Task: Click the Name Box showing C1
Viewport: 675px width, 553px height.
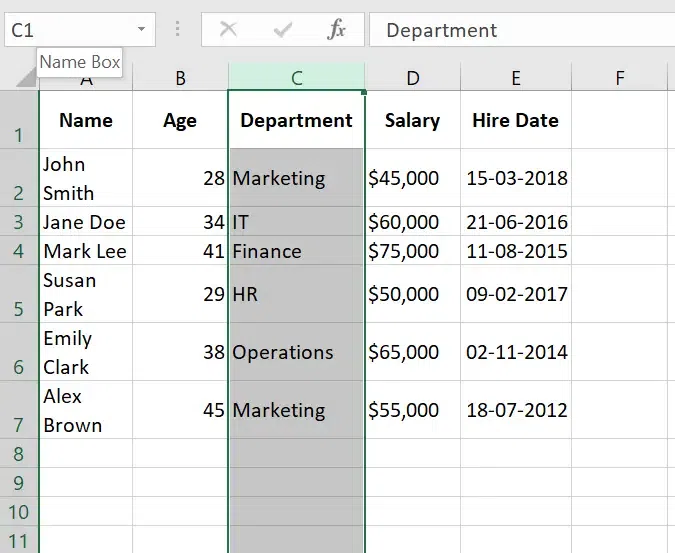Action: click(80, 30)
